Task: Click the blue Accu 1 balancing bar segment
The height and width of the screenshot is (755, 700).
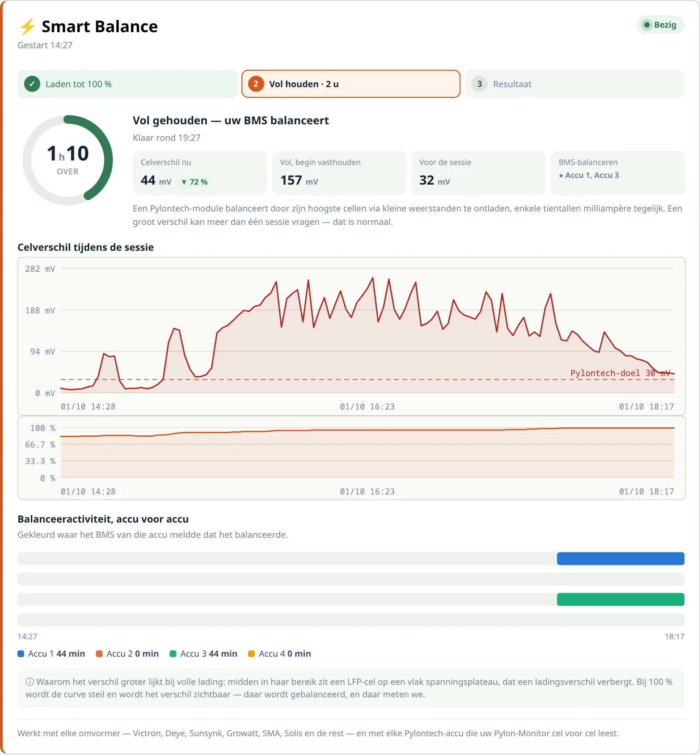Action: [620, 559]
